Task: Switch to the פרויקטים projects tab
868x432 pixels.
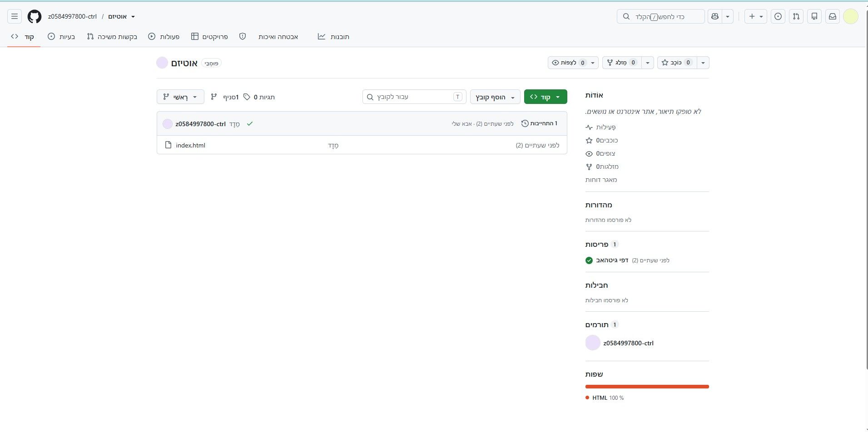Action: click(209, 36)
